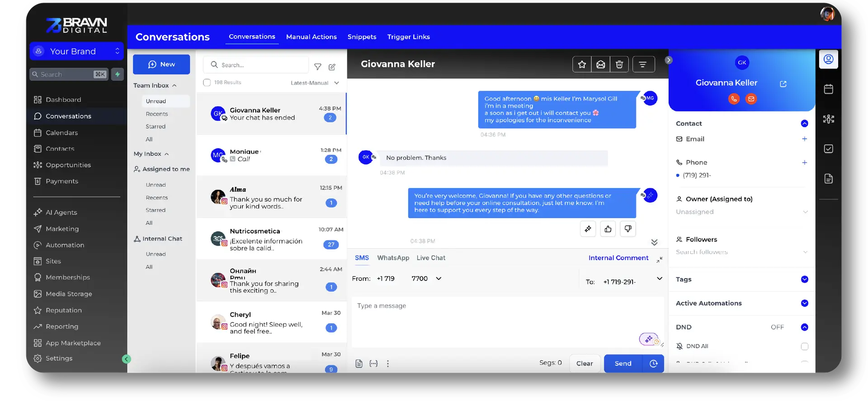Open the conversation filter funnel icon
The image size is (868, 401).
coord(318,67)
